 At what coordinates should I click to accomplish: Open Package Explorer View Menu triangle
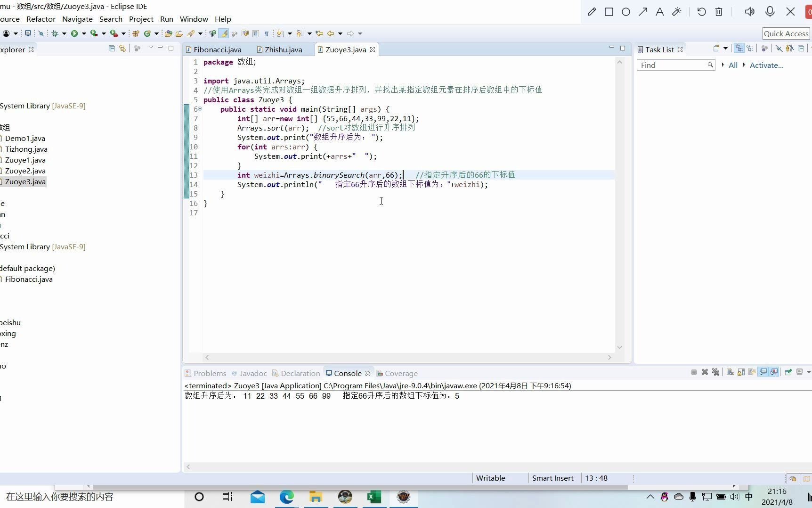(151, 47)
